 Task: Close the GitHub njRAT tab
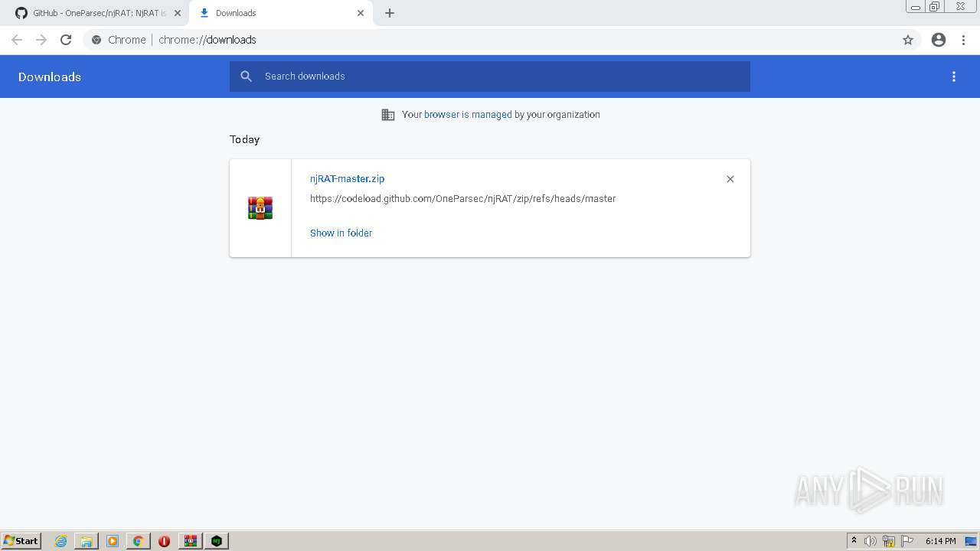pos(178,13)
